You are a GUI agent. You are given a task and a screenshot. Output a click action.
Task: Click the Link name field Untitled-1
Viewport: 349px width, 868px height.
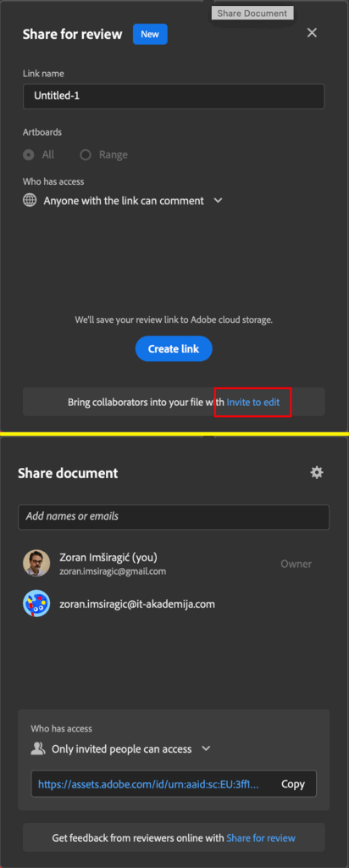[174, 97]
